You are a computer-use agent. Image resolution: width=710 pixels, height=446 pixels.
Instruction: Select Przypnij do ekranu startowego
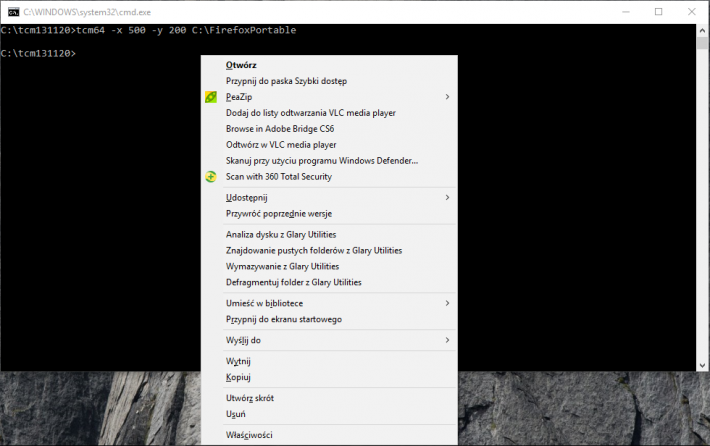click(x=329, y=319)
